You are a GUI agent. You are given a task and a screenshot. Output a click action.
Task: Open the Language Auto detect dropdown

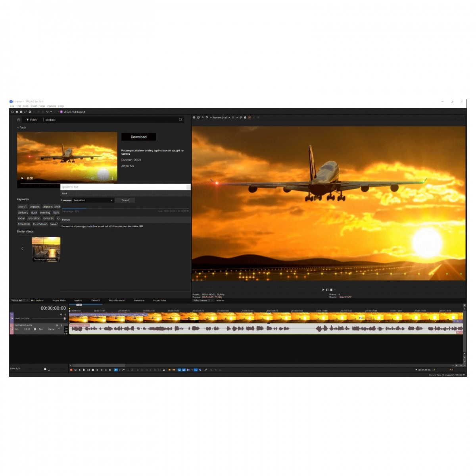pyautogui.click(x=94, y=200)
